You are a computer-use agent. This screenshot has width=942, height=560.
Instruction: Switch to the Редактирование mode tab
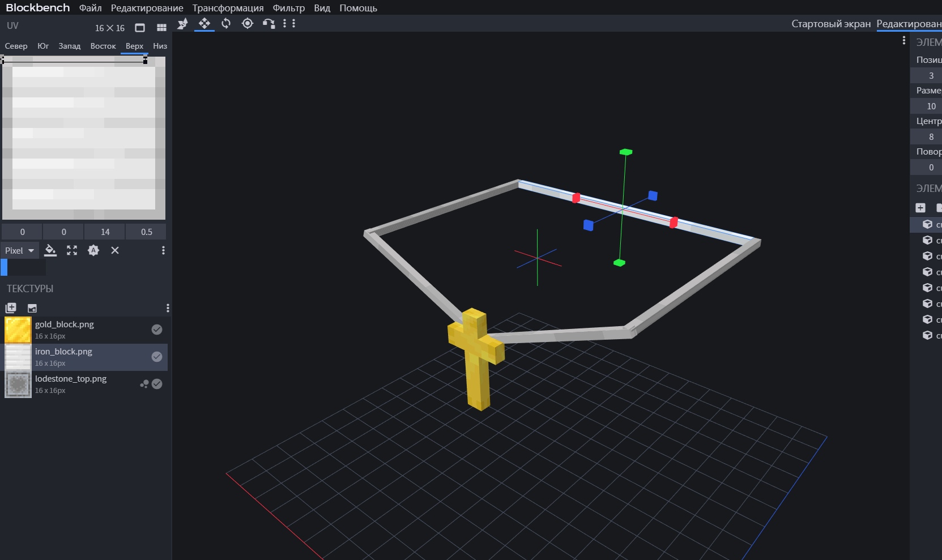pyautogui.click(x=909, y=24)
